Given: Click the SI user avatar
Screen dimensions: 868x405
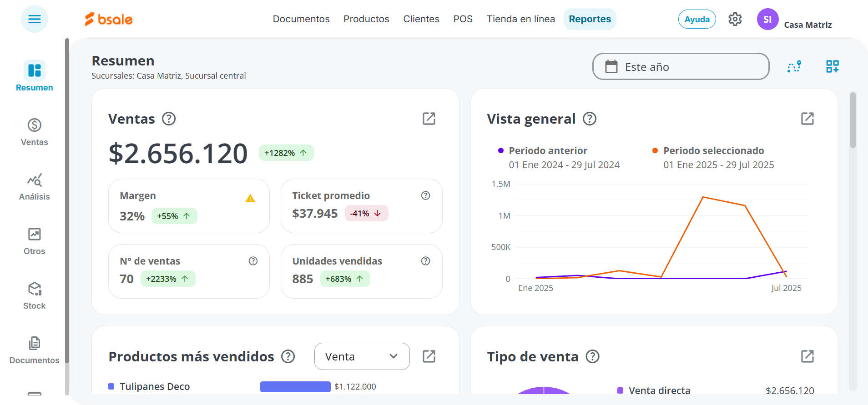Looking at the screenshot, I should tap(767, 19).
